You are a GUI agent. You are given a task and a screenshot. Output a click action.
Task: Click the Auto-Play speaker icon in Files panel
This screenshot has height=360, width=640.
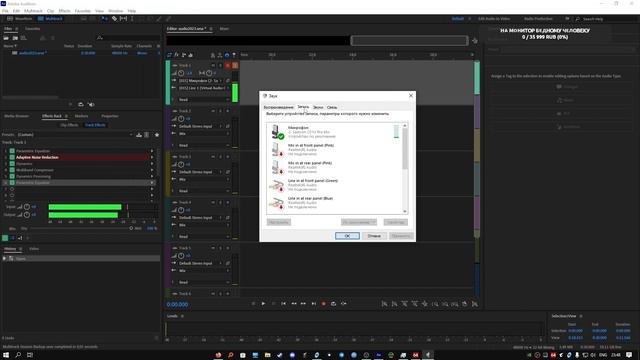coord(91,104)
